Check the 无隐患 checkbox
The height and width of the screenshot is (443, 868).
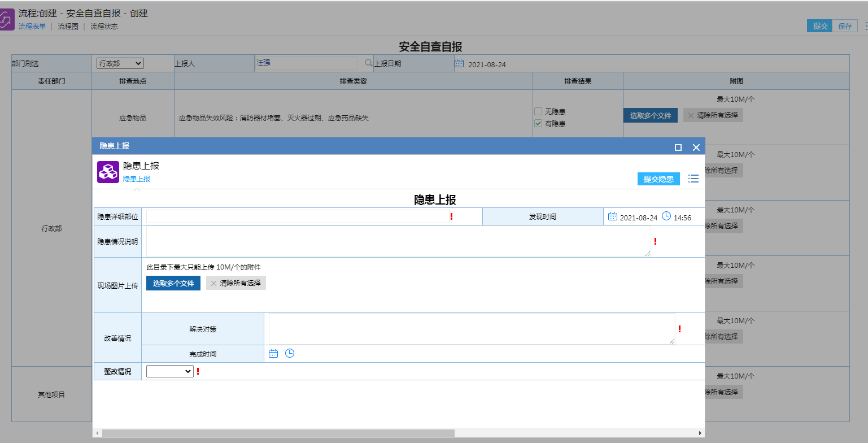tap(538, 111)
